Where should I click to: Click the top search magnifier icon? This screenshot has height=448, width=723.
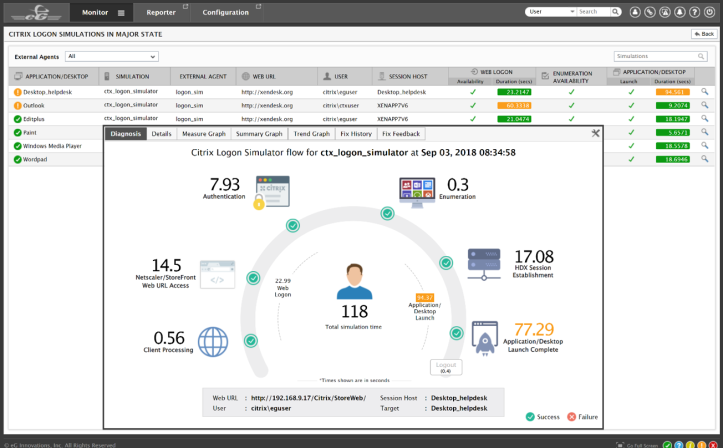tap(616, 12)
